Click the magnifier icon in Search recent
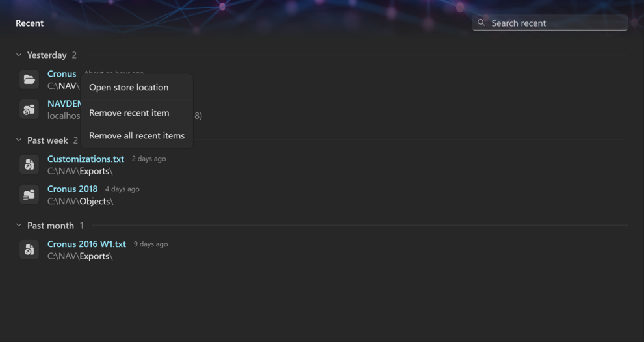Image resolution: width=644 pixels, height=342 pixels. point(481,23)
